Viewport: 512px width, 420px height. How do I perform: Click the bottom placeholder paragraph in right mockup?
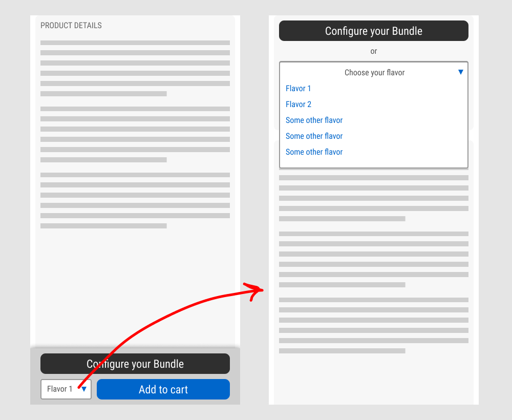373,325
